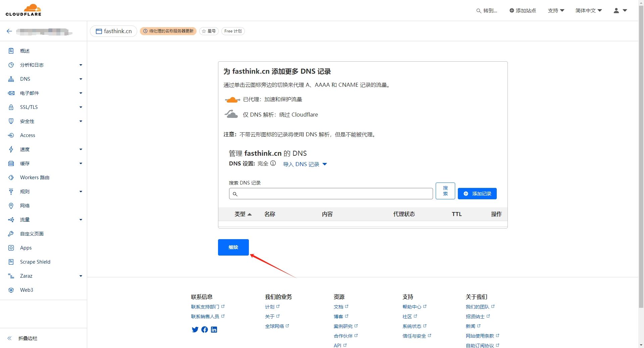Open the 支持 dropdown menu
The width and height of the screenshot is (644, 348).
point(556,11)
